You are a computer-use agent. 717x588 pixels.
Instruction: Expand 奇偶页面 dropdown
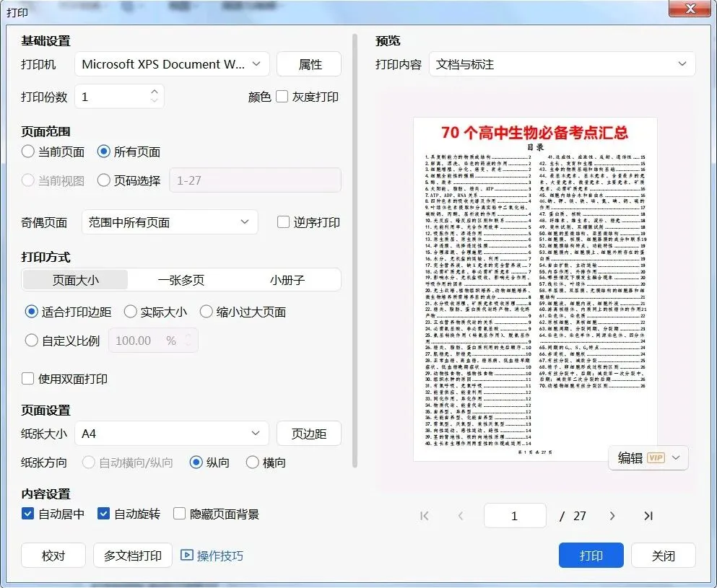pyautogui.click(x=170, y=222)
